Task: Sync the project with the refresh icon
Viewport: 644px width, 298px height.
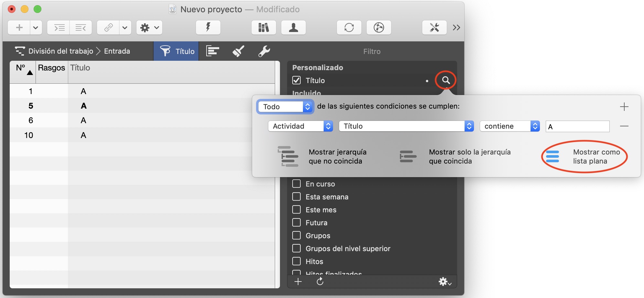Action: [349, 27]
